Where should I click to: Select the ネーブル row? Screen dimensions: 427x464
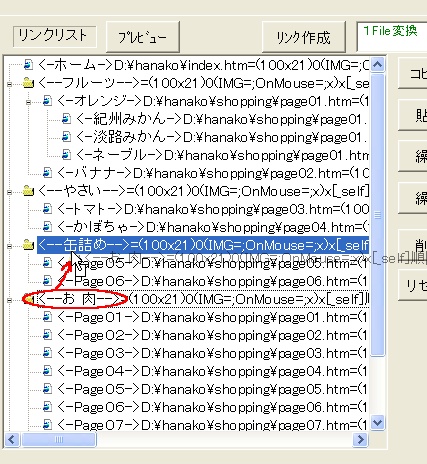pos(222,155)
